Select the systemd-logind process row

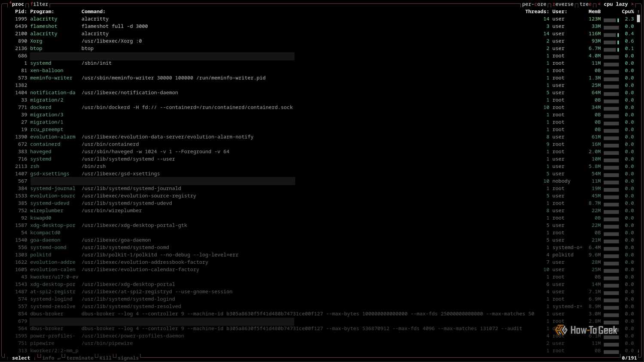coord(324,299)
